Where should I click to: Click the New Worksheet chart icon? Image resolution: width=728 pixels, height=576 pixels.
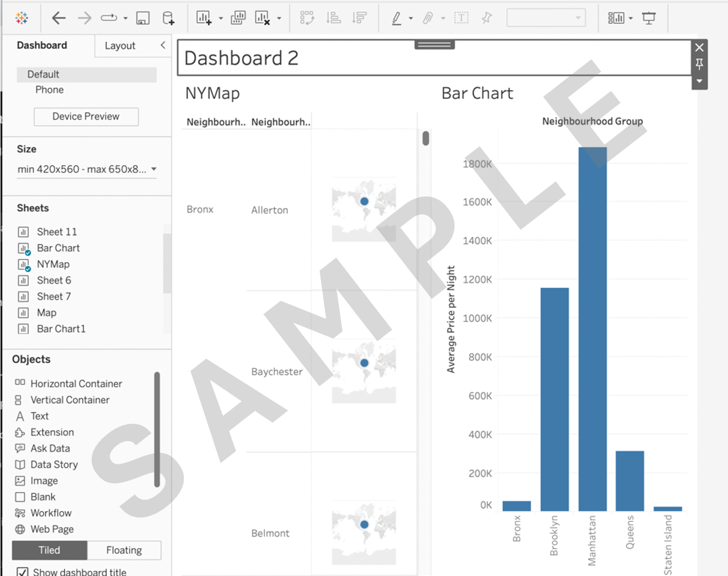click(x=204, y=19)
